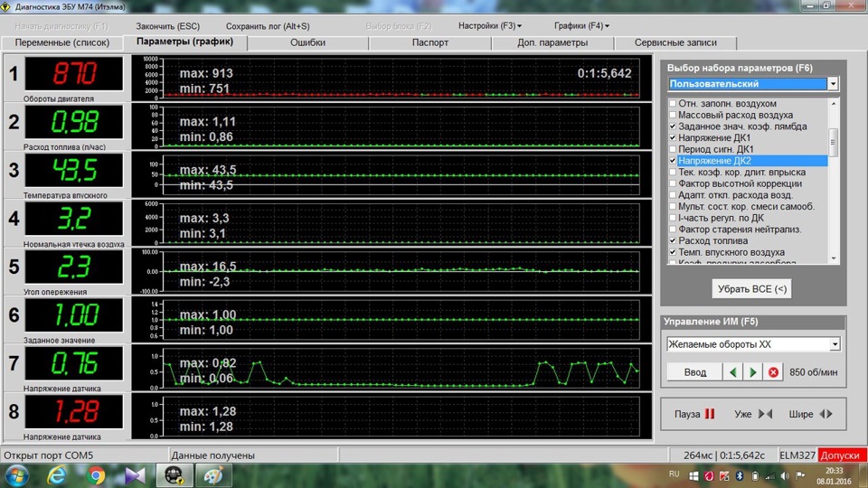Click the battery tray icon

(755, 475)
